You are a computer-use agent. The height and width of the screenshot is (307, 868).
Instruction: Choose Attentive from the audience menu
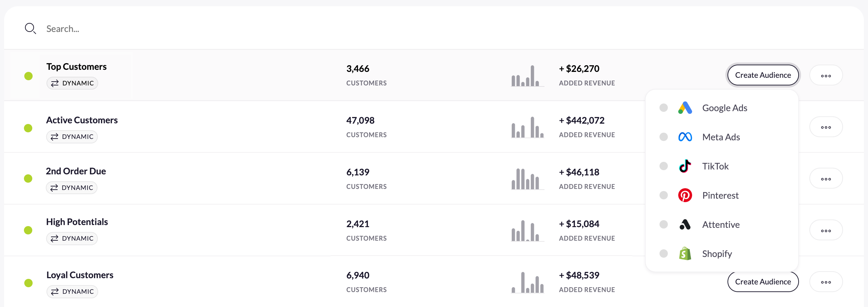(x=721, y=225)
